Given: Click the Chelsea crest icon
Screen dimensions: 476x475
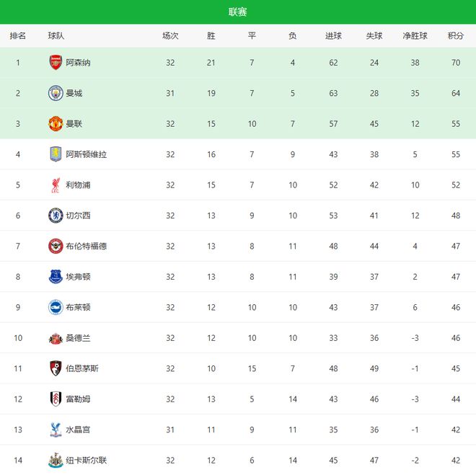Looking at the screenshot, I should point(56,216).
